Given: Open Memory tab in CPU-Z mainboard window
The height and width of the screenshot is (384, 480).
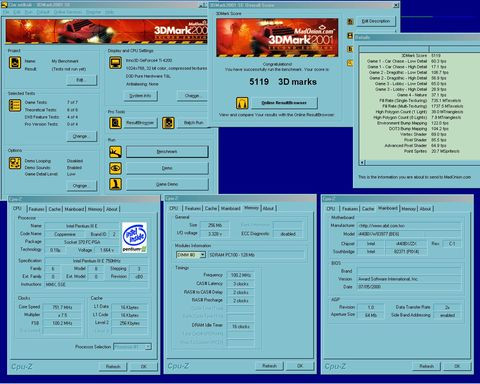Looking at the screenshot, I should (409, 209).
